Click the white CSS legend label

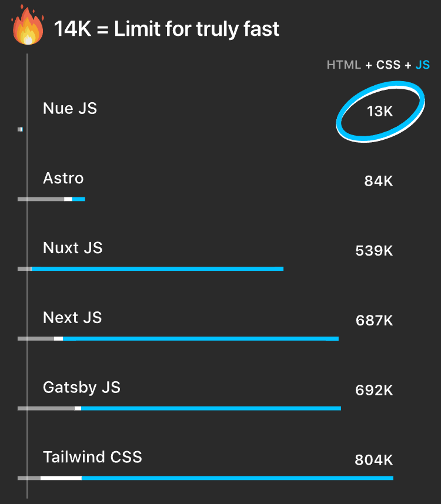(388, 65)
